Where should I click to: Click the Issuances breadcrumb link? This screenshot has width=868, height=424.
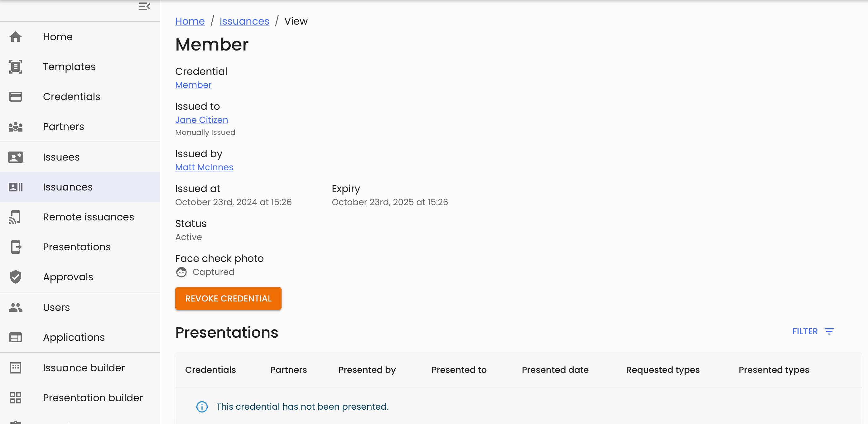244,21
